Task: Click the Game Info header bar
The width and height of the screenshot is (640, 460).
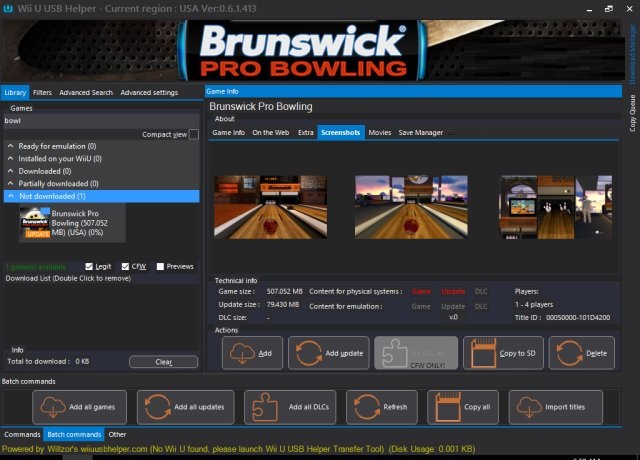Action: click(x=413, y=91)
